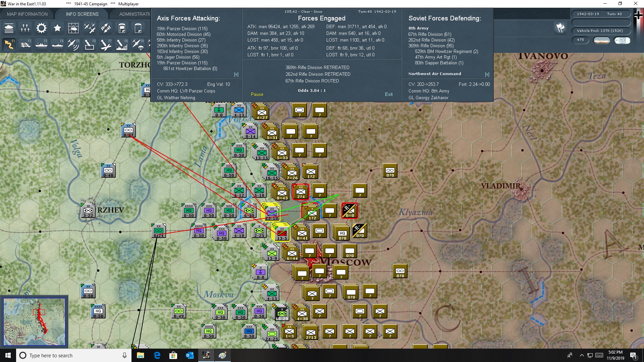644x362 pixels.
Task: Open Microsoft Edge from taskbar
Action: pos(157,355)
